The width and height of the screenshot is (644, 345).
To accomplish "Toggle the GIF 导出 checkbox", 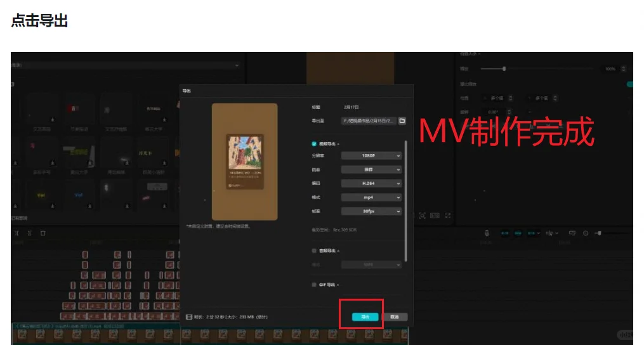I will click(x=314, y=285).
